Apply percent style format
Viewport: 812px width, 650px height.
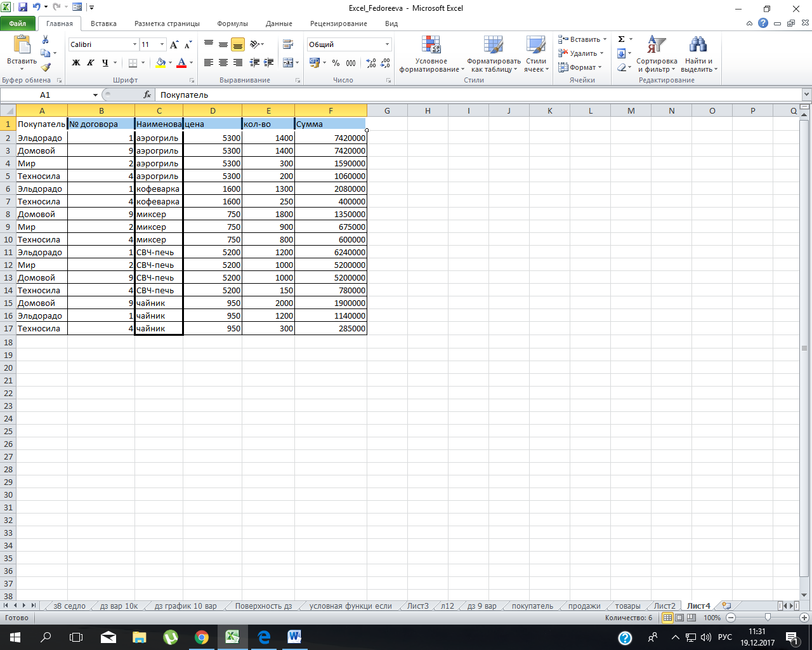(336, 63)
